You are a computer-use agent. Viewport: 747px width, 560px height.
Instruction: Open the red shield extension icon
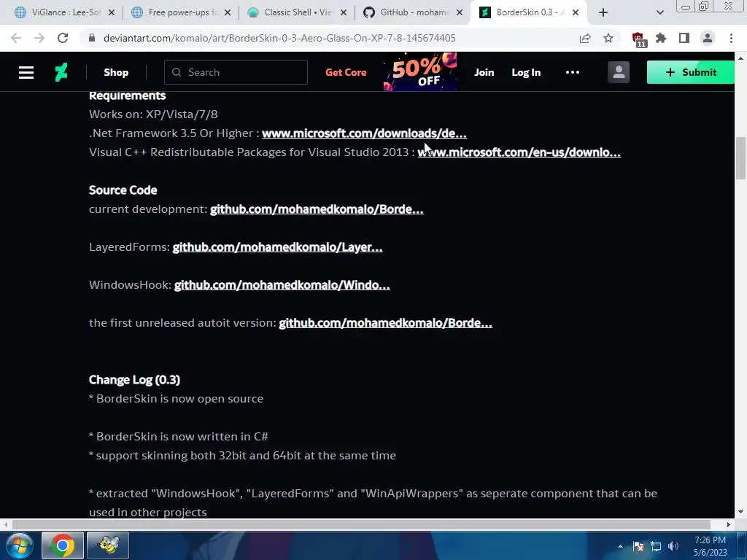[x=638, y=39]
